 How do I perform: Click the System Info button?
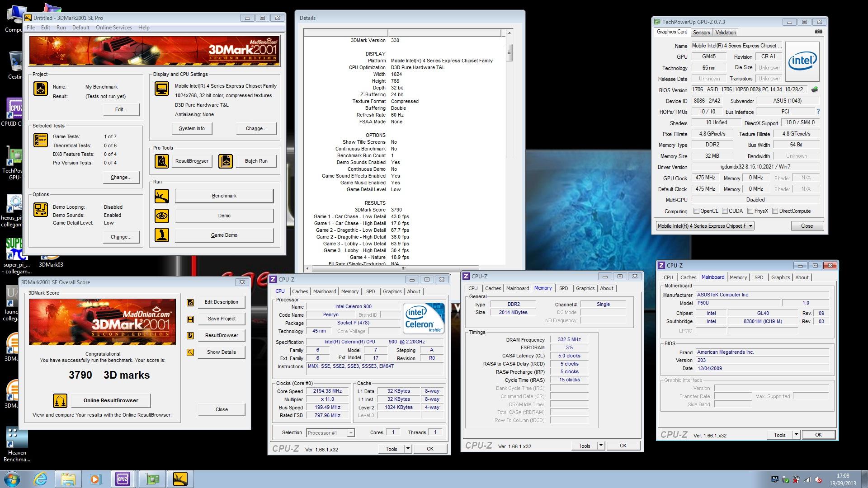click(x=192, y=129)
